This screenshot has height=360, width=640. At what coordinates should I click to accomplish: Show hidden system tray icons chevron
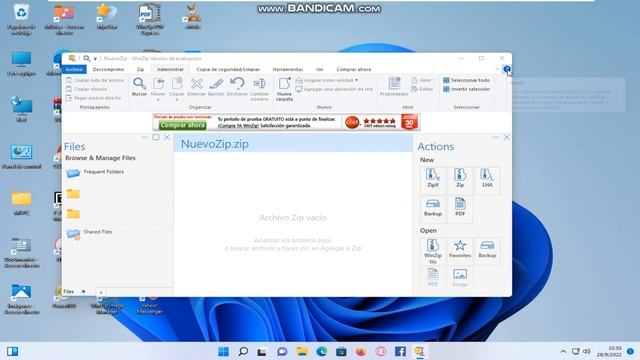[563, 351]
